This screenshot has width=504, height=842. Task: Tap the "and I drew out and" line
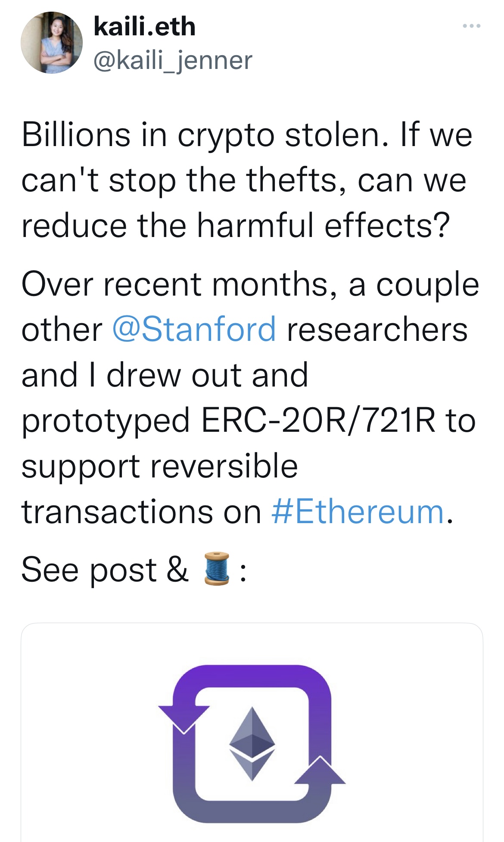(165, 375)
